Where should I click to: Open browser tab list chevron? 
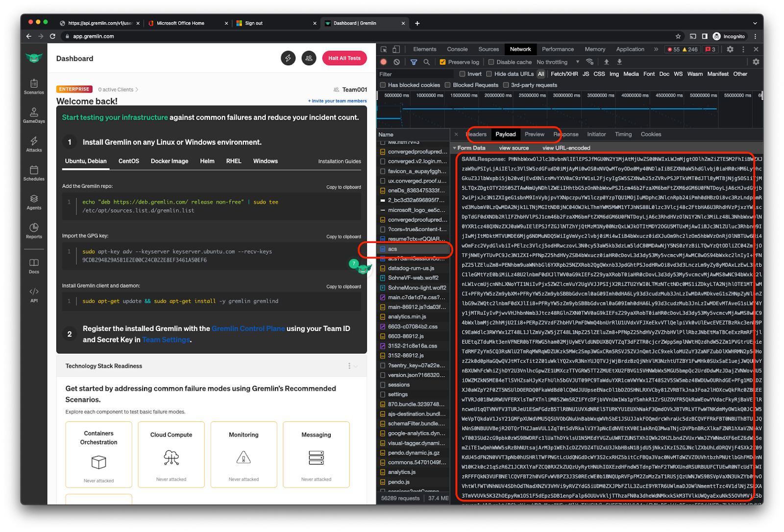click(x=755, y=23)
